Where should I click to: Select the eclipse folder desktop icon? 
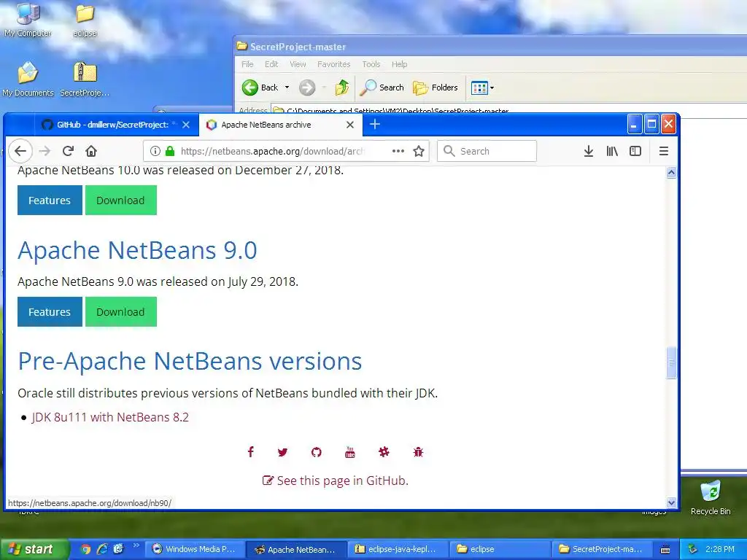click(x=85, y=20)
